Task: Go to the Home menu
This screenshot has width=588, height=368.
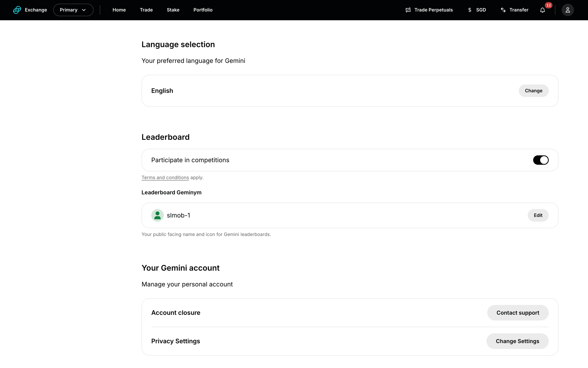Action: click(119, 10)
